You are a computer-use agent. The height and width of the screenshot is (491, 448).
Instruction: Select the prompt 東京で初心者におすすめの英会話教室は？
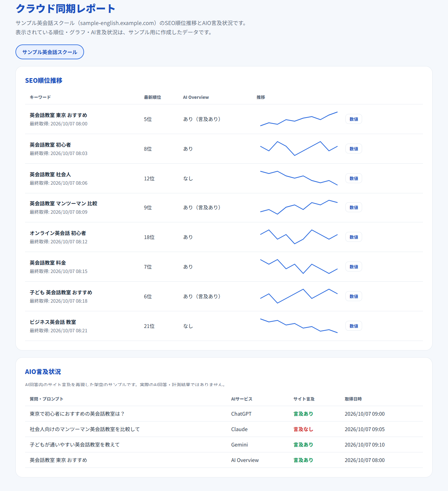click(x=77, y=414)
